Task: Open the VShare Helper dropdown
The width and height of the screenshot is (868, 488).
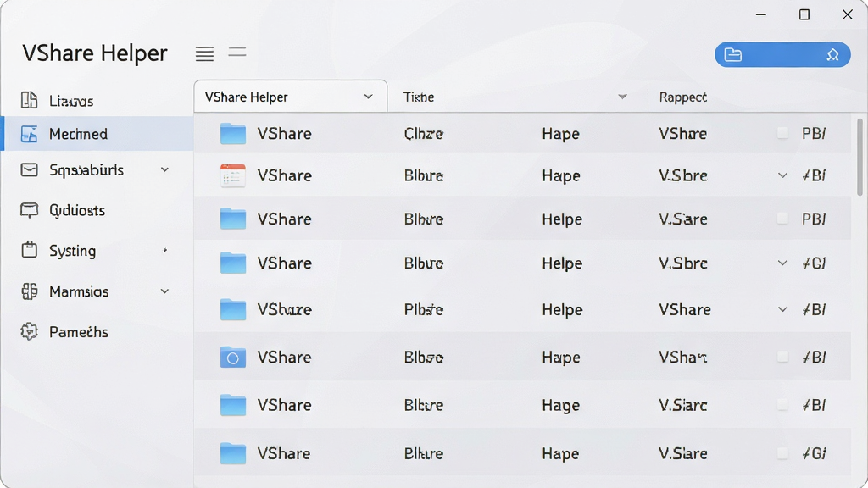Action: click(290, 97)
